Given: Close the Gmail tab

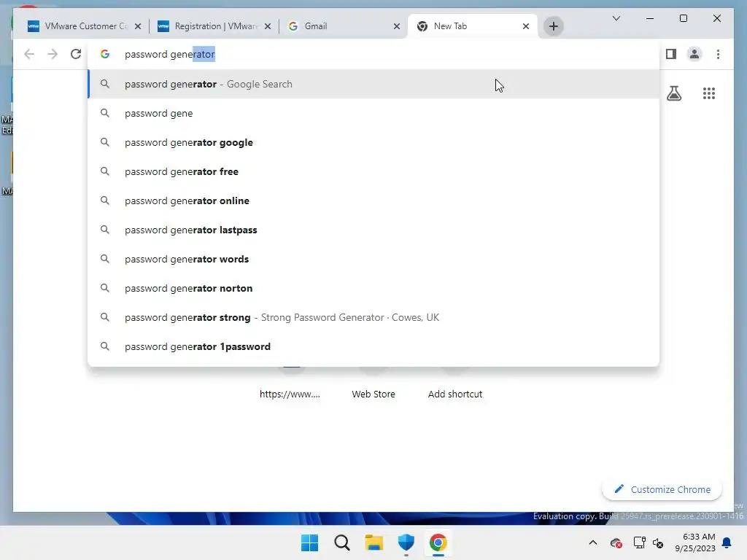Looking at the screenshot, I should (396, 26).
